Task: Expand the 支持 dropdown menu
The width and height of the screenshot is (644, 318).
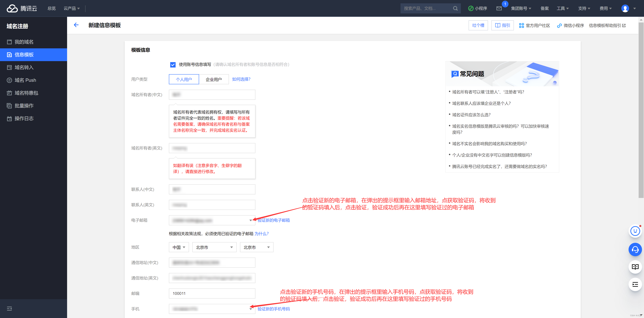Action: (x=584, y=8)
